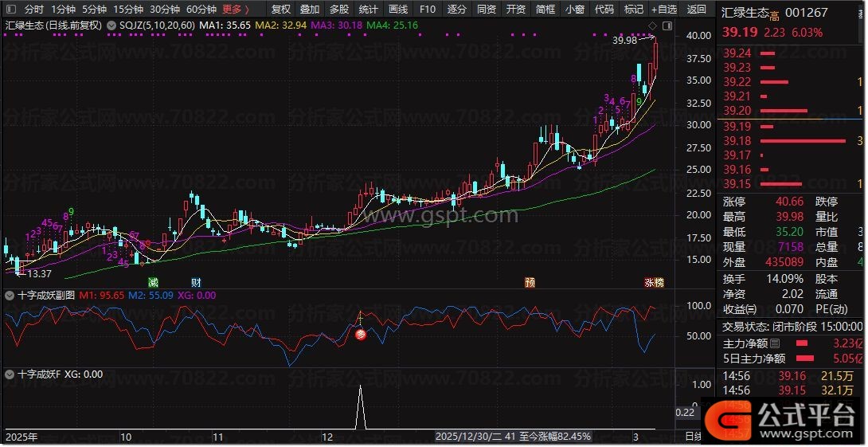Click the 返回 back button

tap(696, 10)
